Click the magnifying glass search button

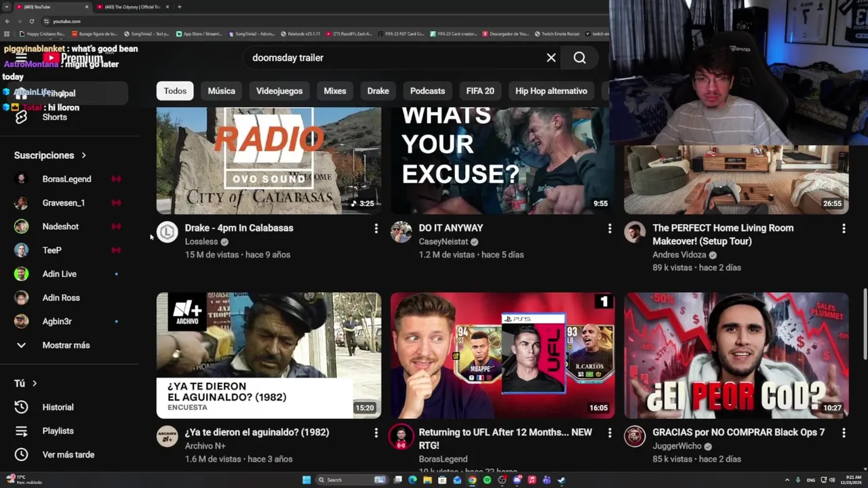point(580,58)
